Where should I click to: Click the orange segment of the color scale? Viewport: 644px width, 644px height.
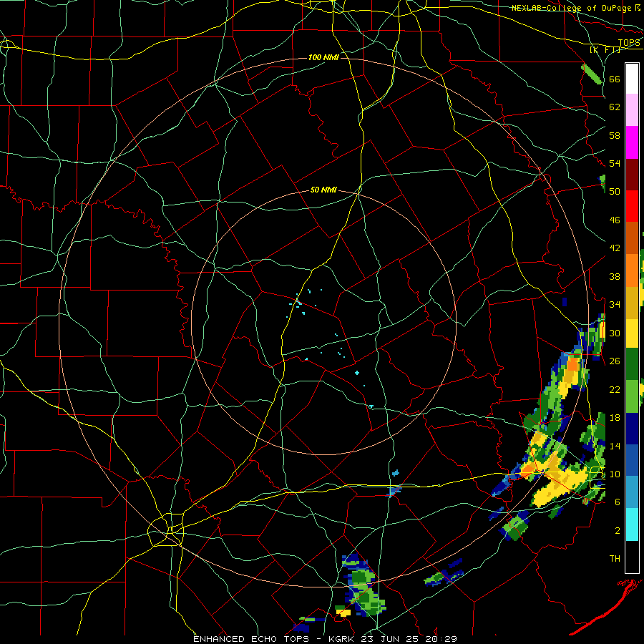[632, 270]
